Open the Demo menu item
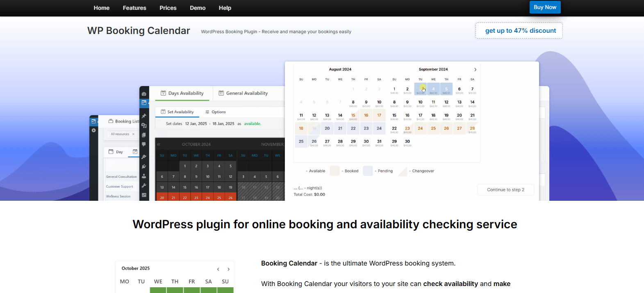 click(x=198, y=8)
